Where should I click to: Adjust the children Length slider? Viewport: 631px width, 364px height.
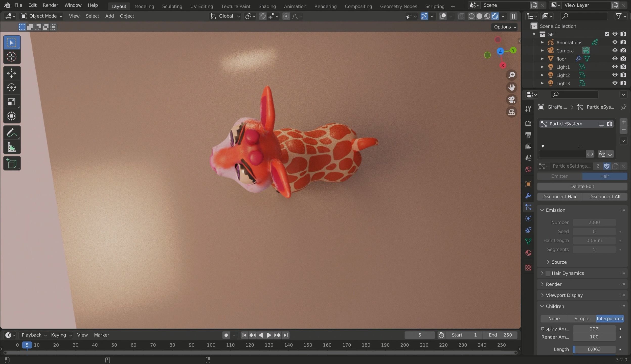[x=594, y=349]
